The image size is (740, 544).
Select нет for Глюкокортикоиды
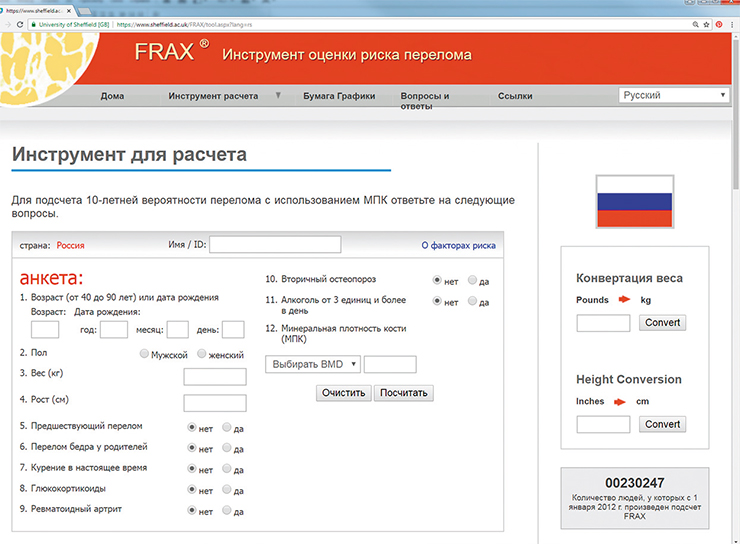(192, 489)
